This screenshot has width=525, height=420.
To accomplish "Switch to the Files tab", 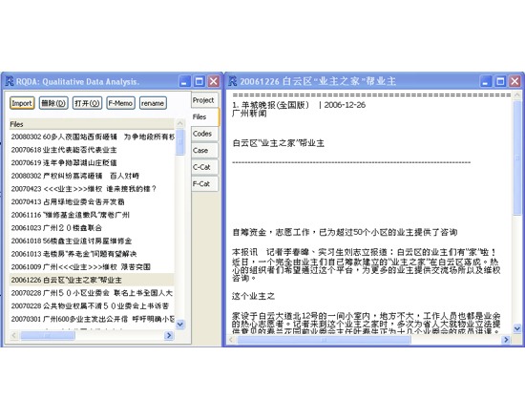I will click(204, 116).
